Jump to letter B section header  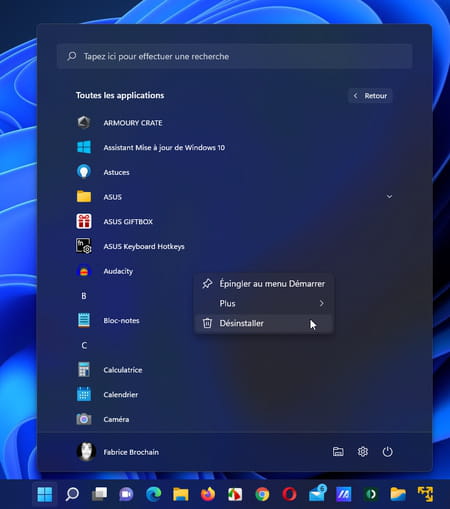click(x=84, y=296)
